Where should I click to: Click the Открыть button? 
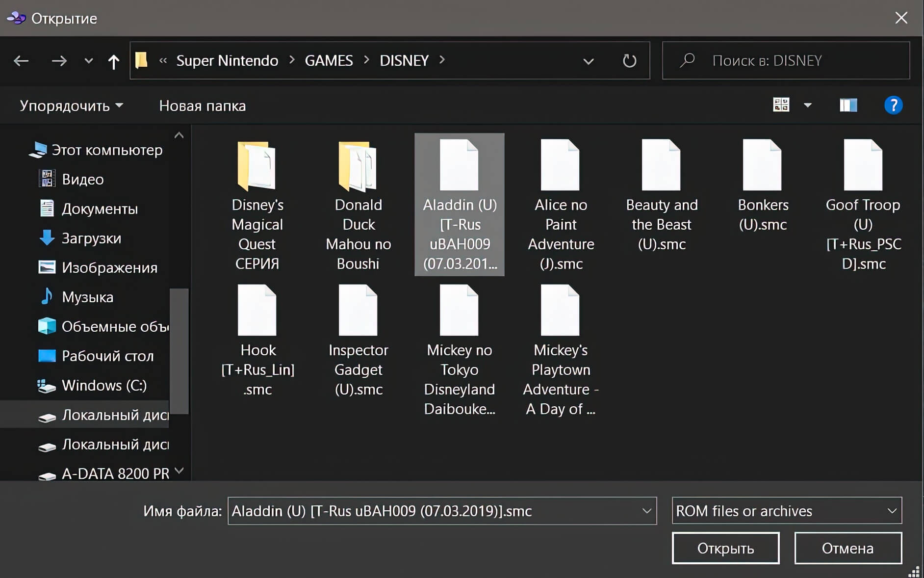click(725, 548)
